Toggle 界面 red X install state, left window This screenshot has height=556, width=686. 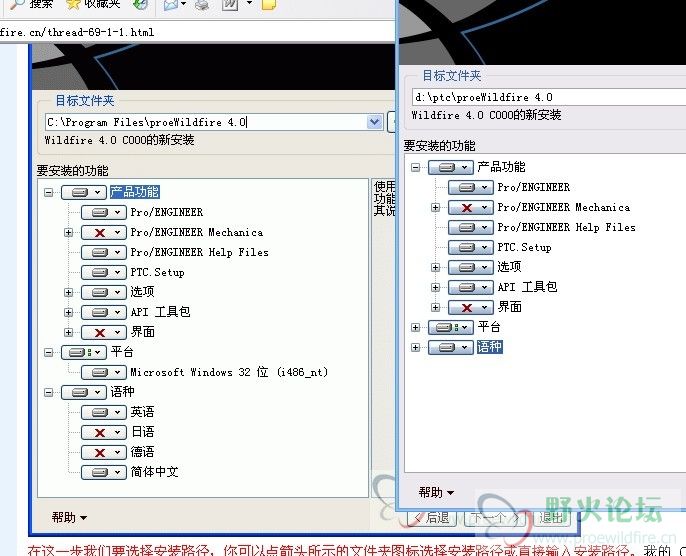104,332
